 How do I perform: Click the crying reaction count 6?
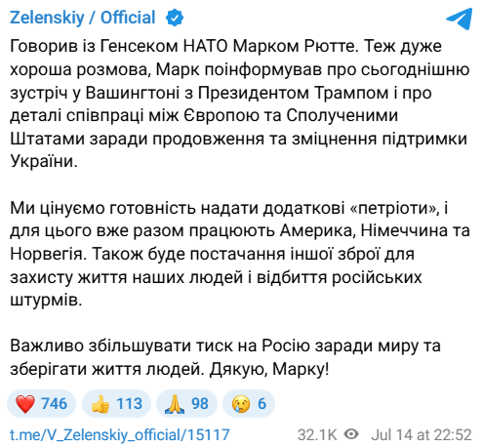point(261,403)
